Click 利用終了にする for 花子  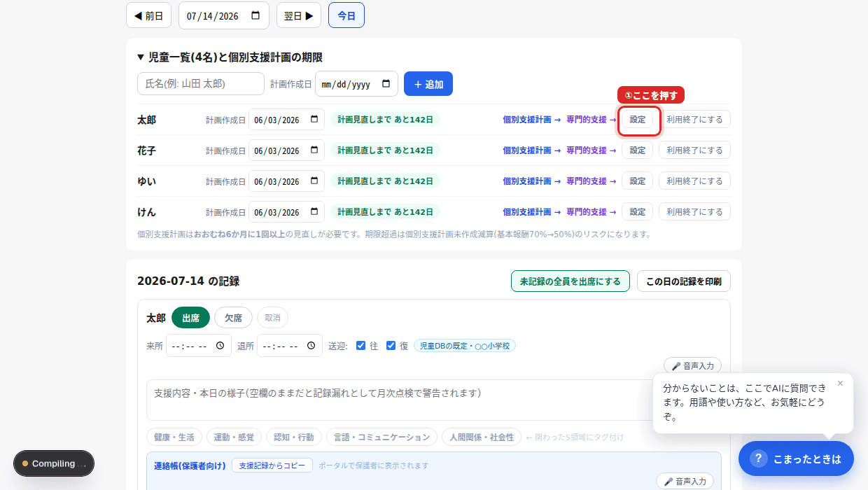click(694, 150)
